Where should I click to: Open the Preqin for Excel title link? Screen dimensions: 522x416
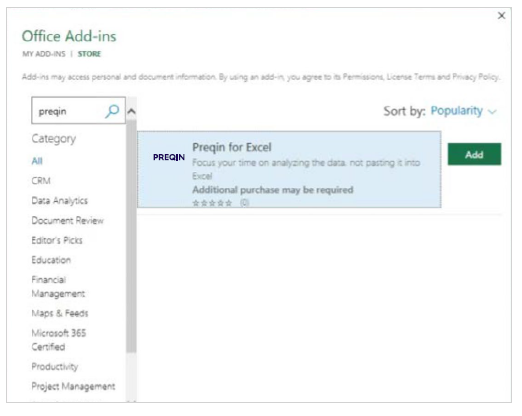click(x=232, y=147)
